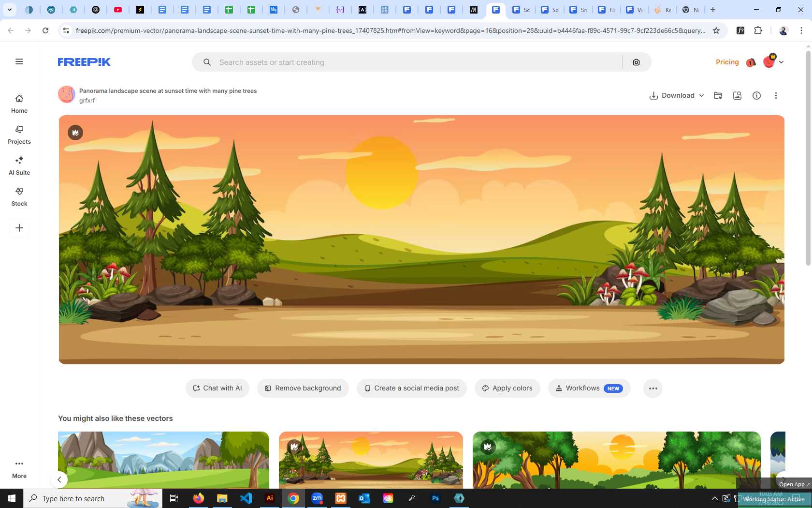This screenshot has height=508, width=812.
Task: Go to Home in the left sidebar
Action: point(19,104)
